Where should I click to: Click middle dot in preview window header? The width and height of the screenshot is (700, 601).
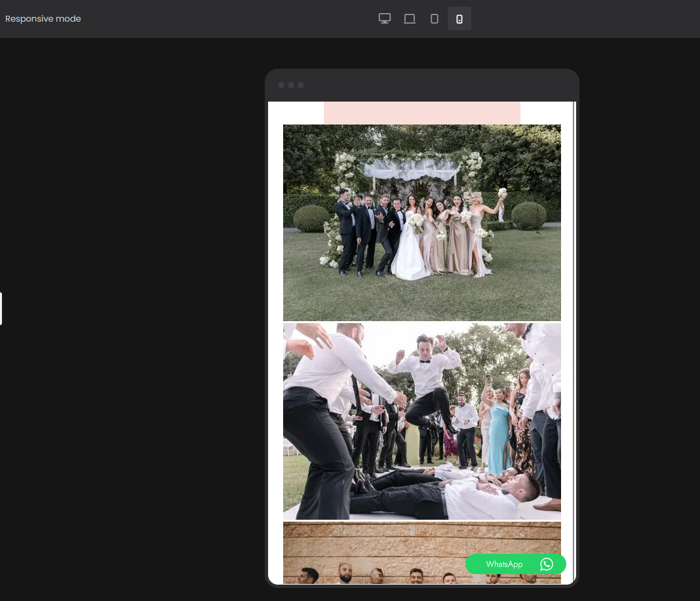click(291, 85)
